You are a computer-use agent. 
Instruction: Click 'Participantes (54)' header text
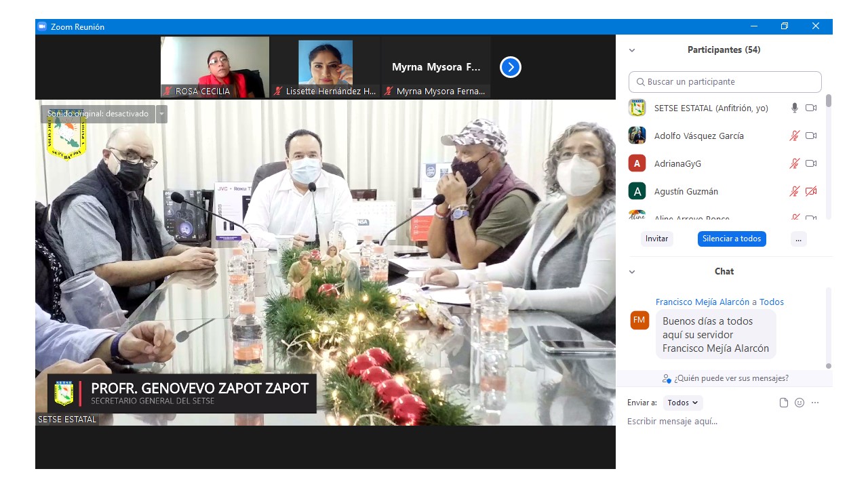pyautogui.click(x=724, y=50)
